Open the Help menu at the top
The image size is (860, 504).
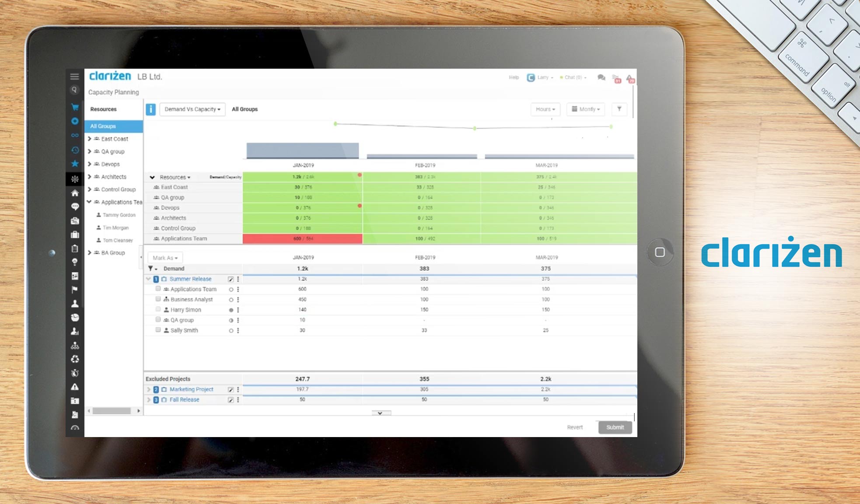pyautogui.click(x=513, y=77)
